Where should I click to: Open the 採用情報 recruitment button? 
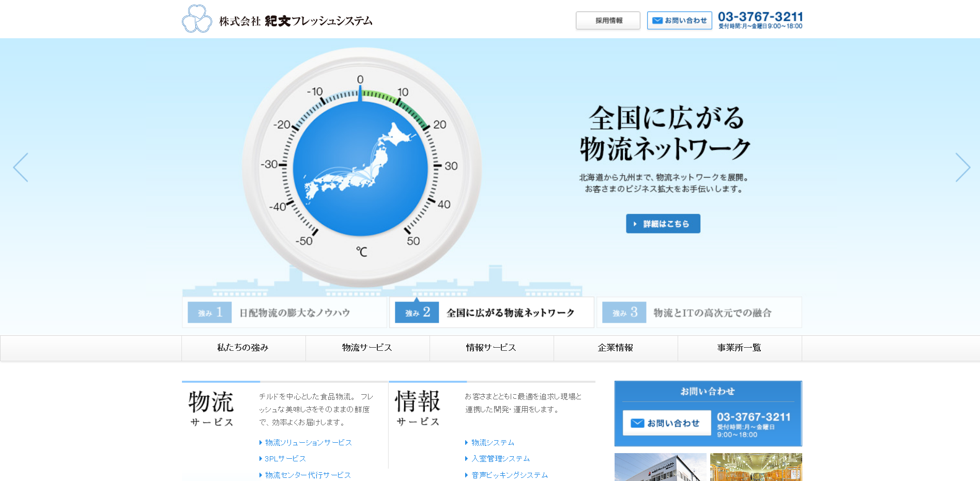pos(608,21)
